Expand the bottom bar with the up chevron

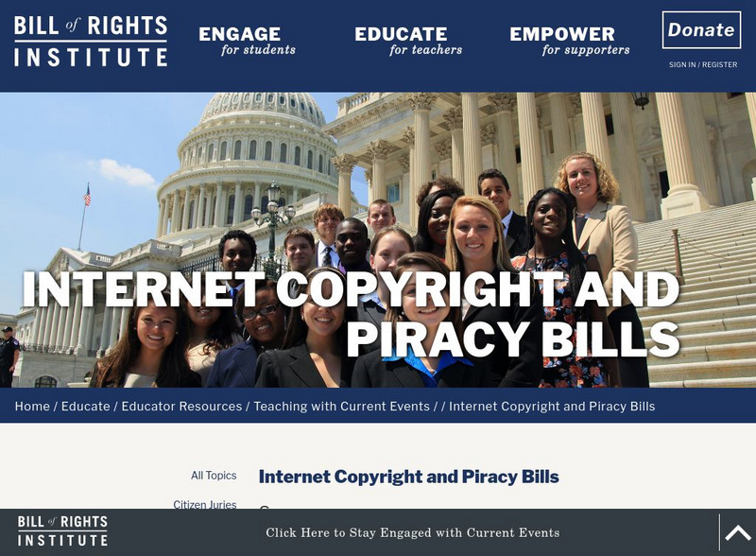[x=738, y=532]
